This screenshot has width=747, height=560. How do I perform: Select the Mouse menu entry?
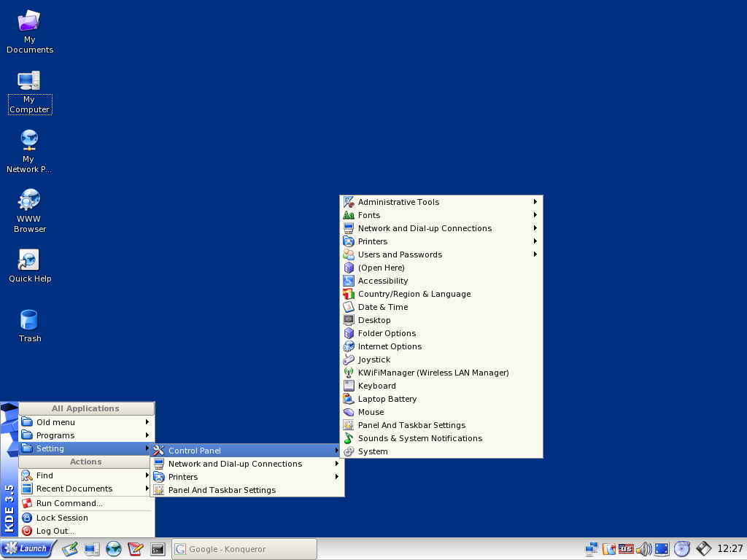[441, 412]
